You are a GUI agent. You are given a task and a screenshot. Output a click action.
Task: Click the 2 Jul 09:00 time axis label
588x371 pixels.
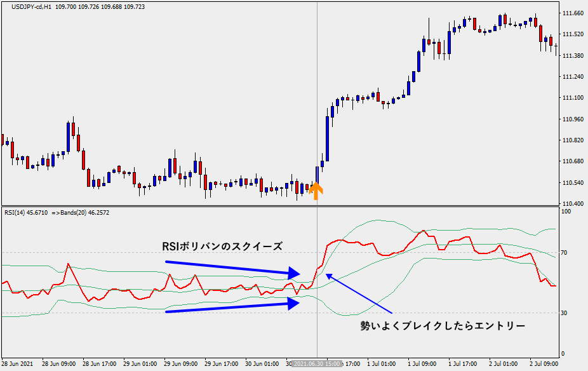point(543,364)
